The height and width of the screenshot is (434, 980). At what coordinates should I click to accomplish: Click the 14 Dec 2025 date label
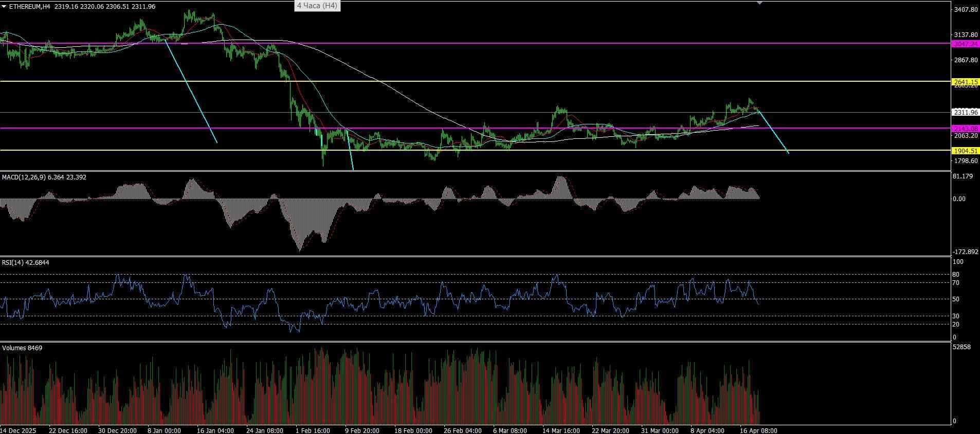click(18, 431)
